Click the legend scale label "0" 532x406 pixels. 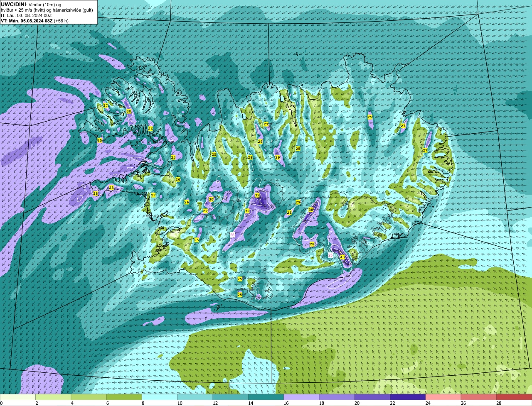point(1,403)
